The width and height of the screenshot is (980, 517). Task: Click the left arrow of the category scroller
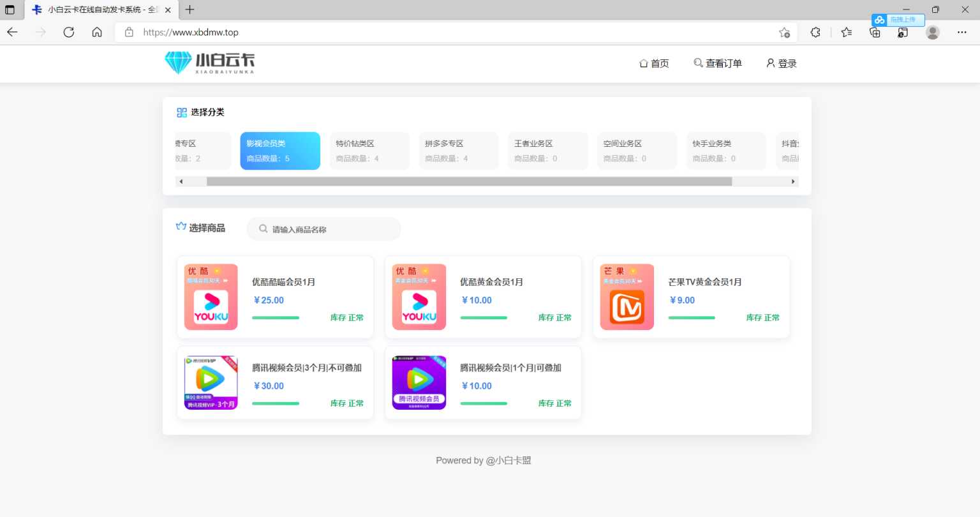[x=181, y=181]
